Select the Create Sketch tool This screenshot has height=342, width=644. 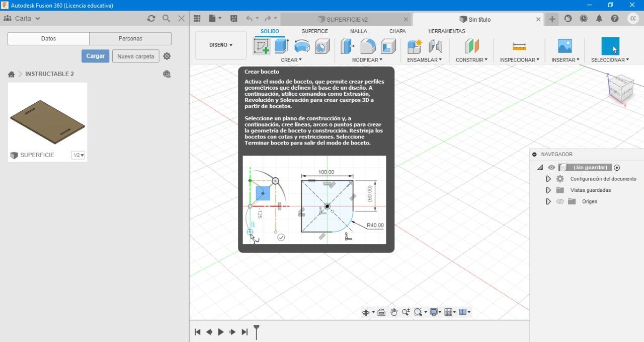pos(262,46)
